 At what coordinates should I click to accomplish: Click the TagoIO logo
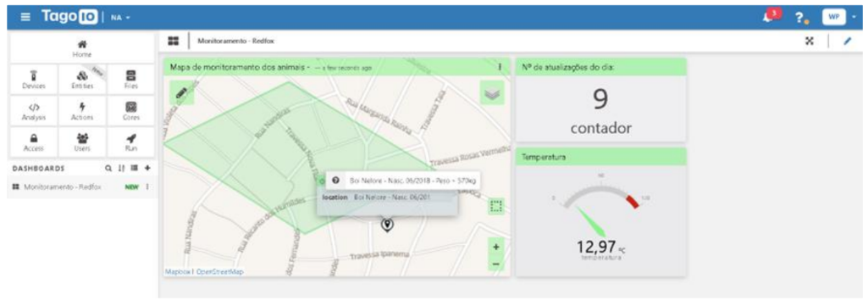pos(69,17)
